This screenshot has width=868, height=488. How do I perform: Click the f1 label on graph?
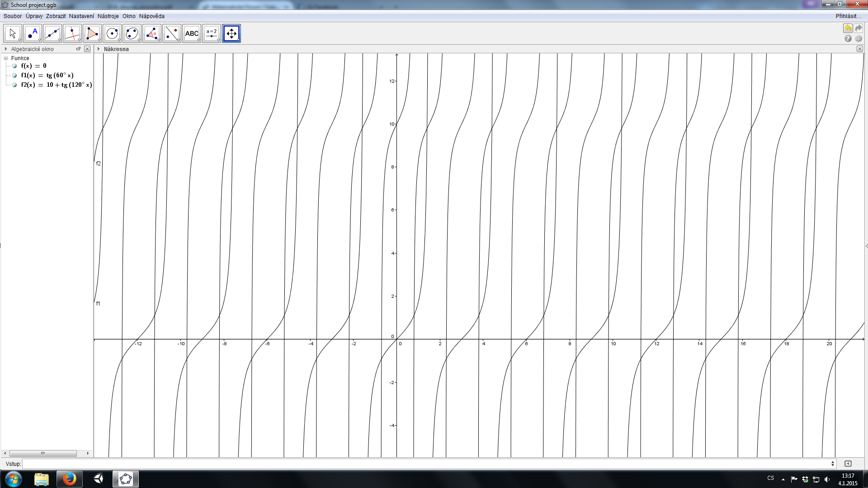[x=98, y=304]
